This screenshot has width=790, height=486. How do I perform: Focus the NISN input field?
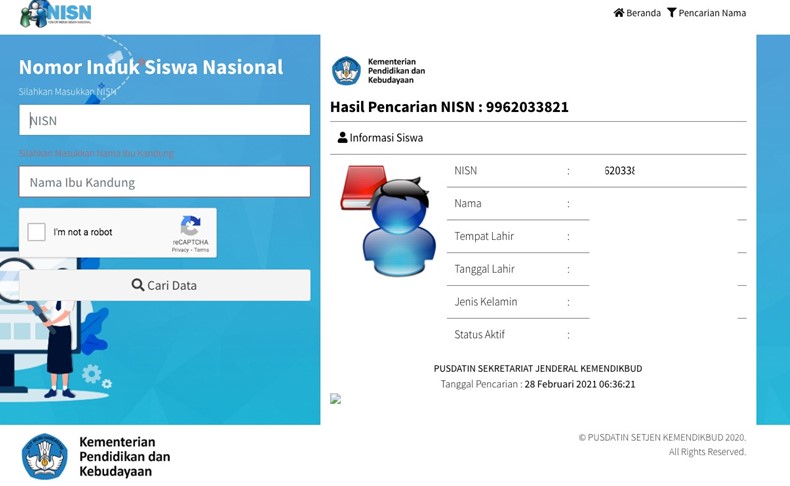pos(165,120)
